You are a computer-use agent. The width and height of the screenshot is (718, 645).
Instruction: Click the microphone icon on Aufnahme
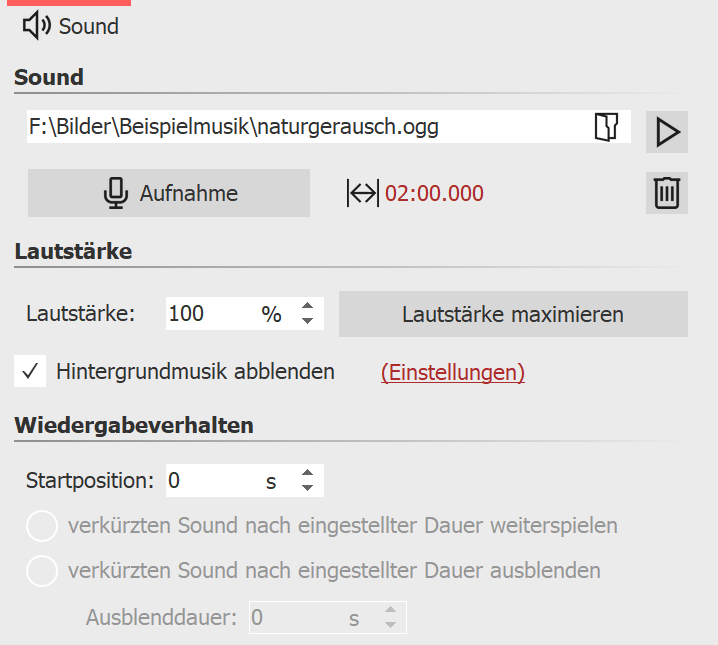(x=116, y=193)
